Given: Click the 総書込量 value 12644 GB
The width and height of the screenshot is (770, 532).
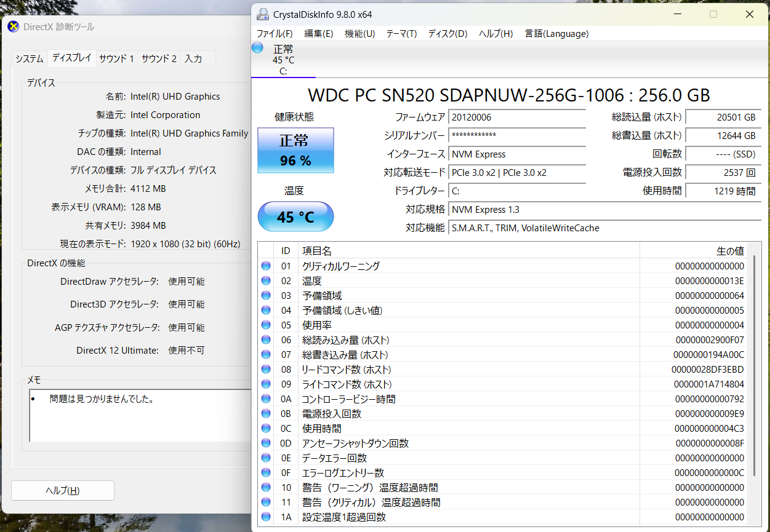Looking at the screenshot, I should [723, 136].
